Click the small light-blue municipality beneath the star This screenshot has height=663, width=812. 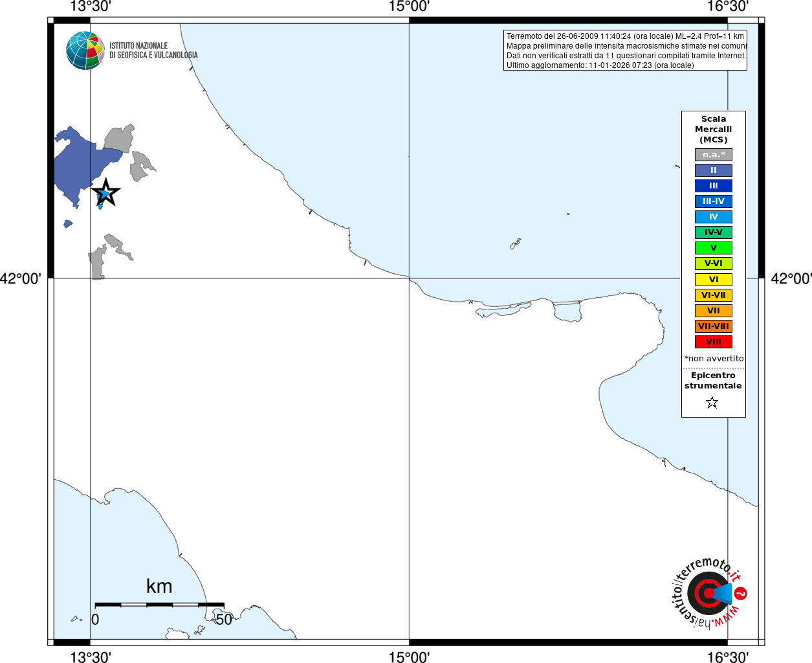100,204
